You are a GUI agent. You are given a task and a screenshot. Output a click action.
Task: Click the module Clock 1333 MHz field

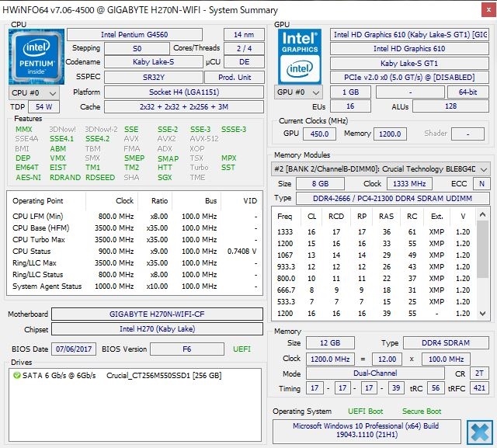(409, 183)
